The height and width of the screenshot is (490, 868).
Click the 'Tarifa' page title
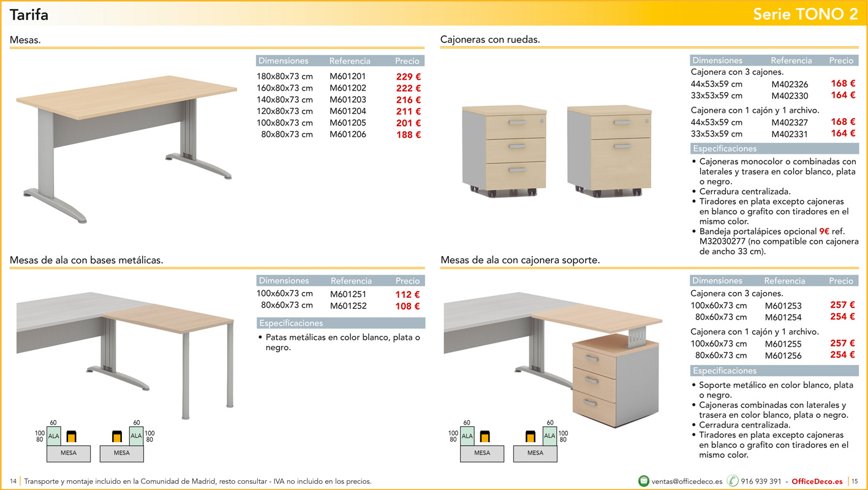pyautogui.click(x=29, y=14)
